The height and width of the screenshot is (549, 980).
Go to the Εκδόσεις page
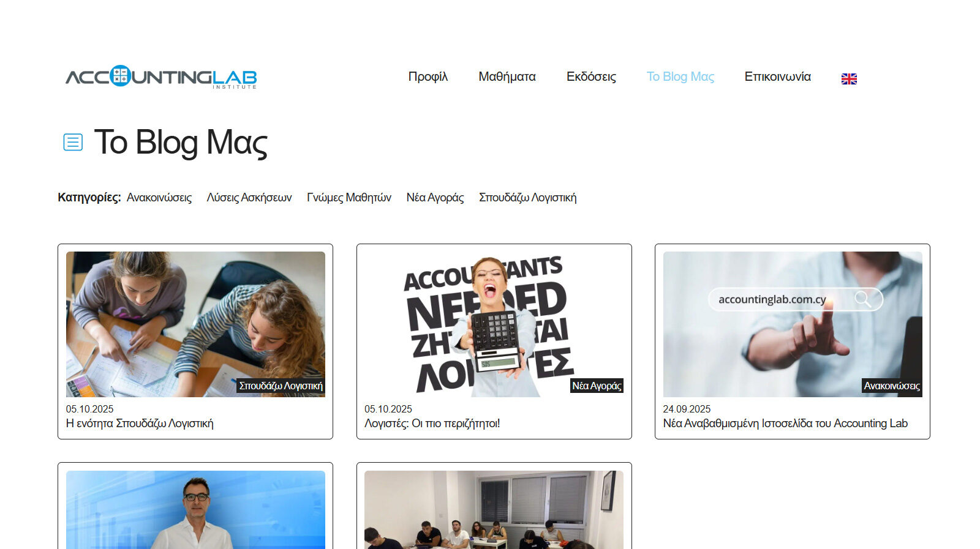(x=591, y=77)
